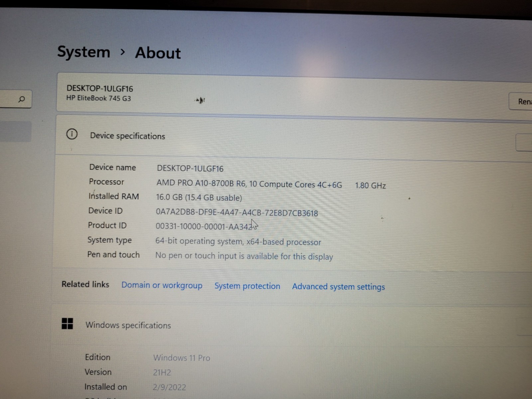Click the Device specifications info icon
Image resolution: width=532 pixels, height=399 pixels.
click(x=72, y=134)
